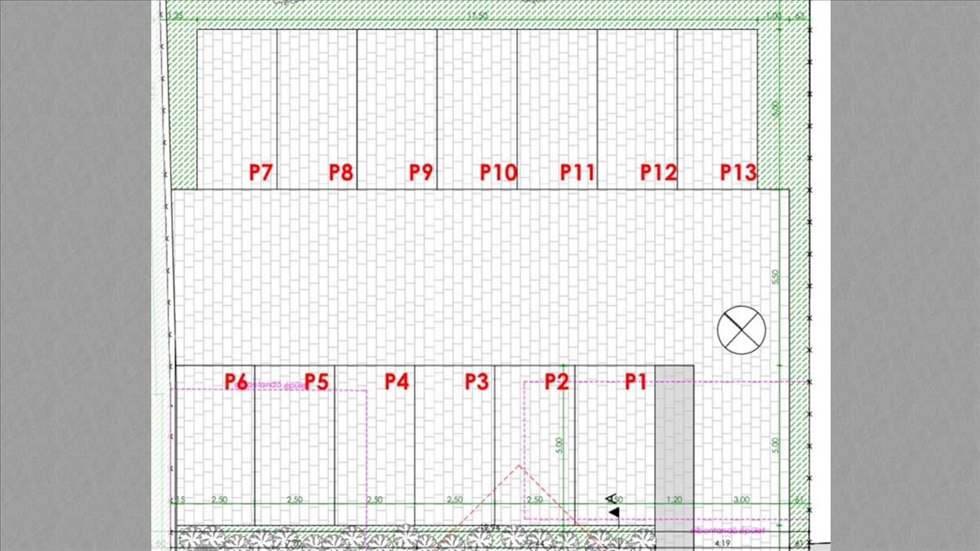The width and height of the screenshot is (980, 551).
Task: Click the P9 parking label
Action: coord(421,172)
